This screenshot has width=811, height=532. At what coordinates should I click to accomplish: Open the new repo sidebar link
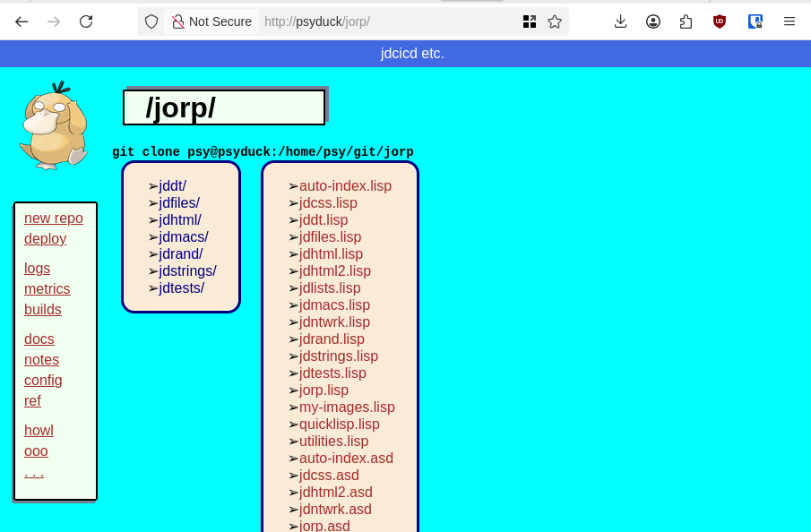(54, 219)
